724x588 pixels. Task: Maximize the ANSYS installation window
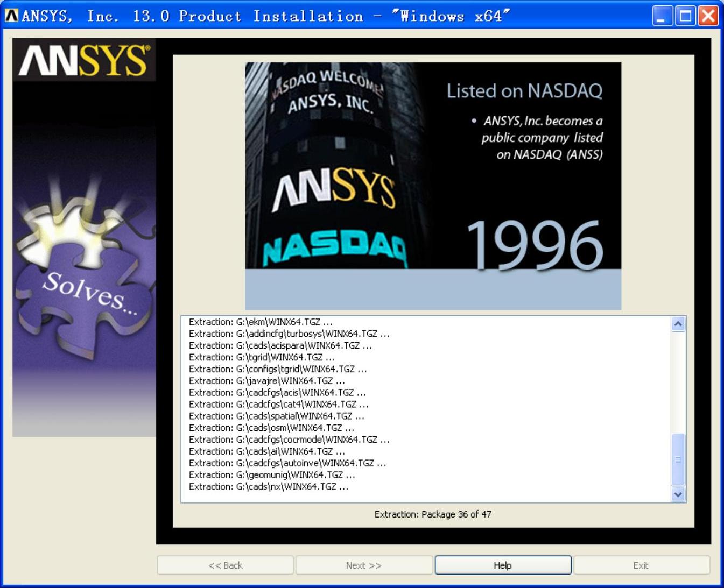point(686,16)
